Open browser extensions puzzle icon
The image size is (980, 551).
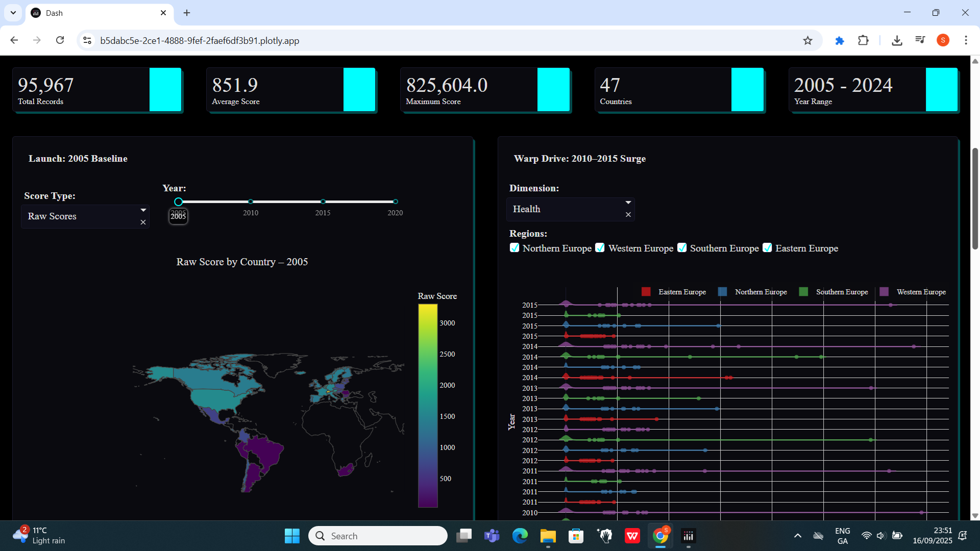tap(863, 40)
